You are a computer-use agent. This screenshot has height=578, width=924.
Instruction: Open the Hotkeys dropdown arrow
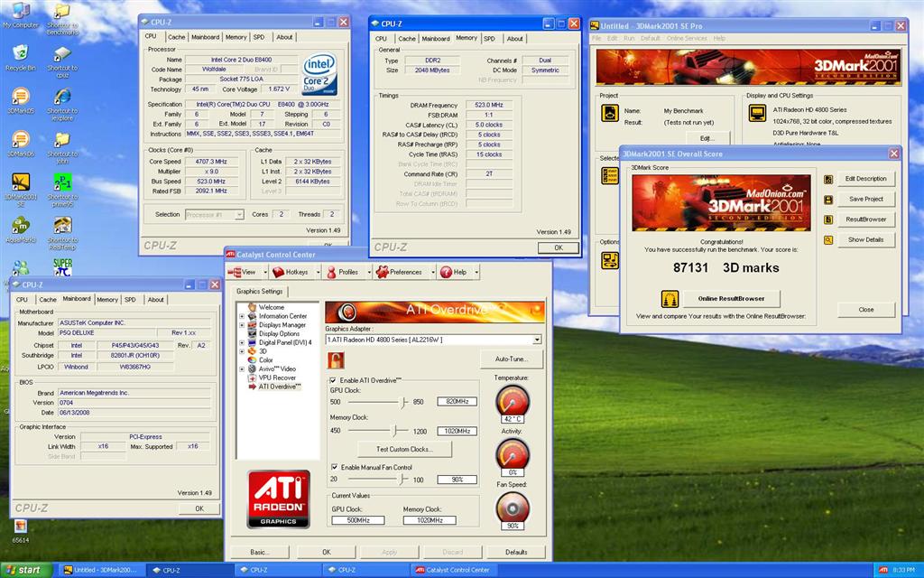[319, 272]
